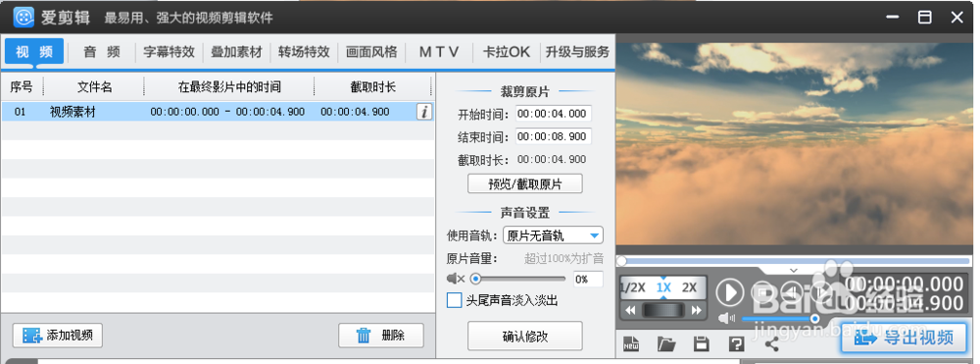
Task: Click the preview progress bar
Action: (x=794, y=261)
